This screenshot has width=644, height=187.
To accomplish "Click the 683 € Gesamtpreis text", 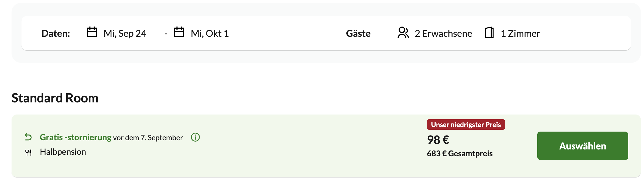I will point(460,153).
